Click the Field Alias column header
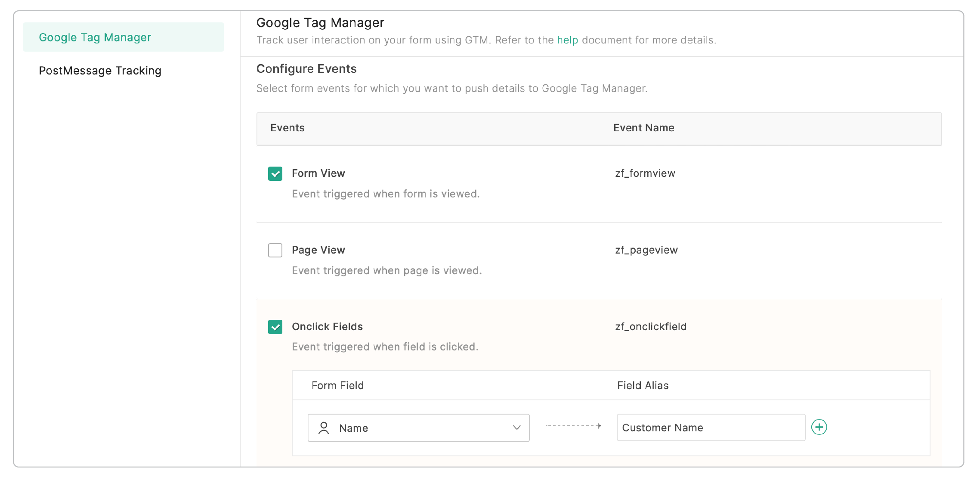Screen dimensions: 980x483 tap(643, 385)
